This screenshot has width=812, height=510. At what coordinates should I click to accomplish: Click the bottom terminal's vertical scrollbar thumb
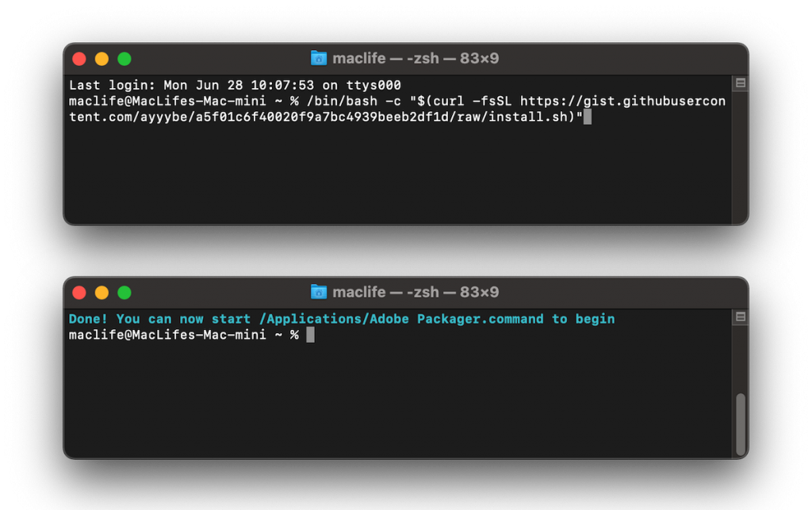point(741,424)
